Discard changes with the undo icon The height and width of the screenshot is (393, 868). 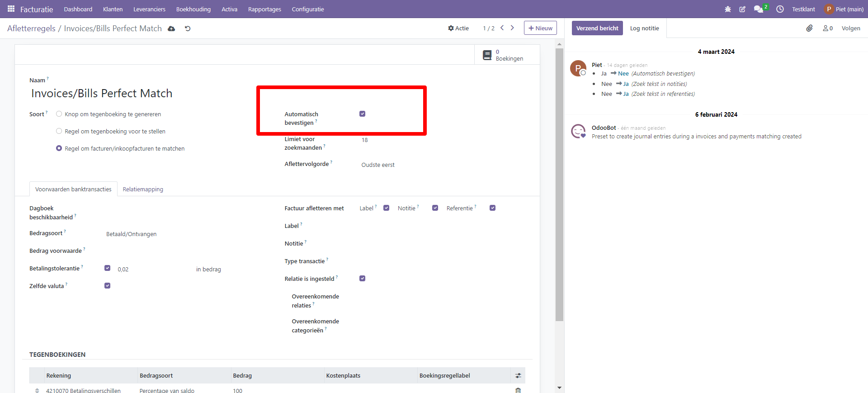[188, 28]
